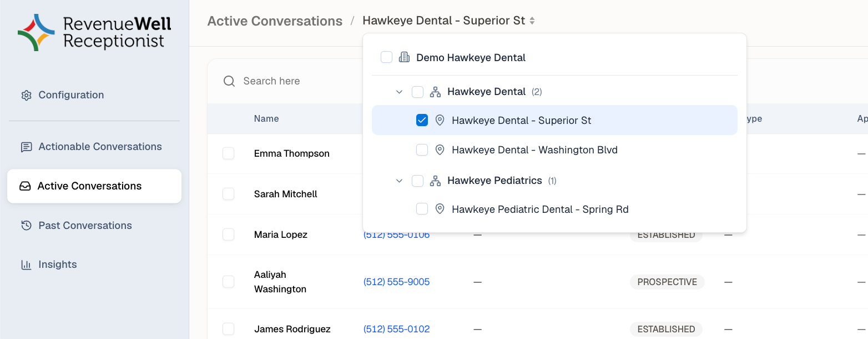Click the Insights bar chart icon
Image resolution: width=868 pixels, height=339 pixels.
click(26, 265)
